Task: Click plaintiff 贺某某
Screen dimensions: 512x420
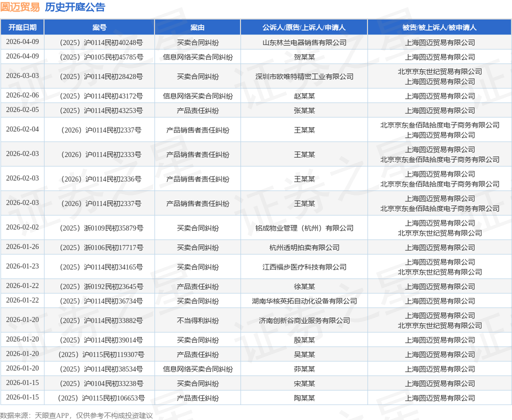Action: (x=304, y=57)
